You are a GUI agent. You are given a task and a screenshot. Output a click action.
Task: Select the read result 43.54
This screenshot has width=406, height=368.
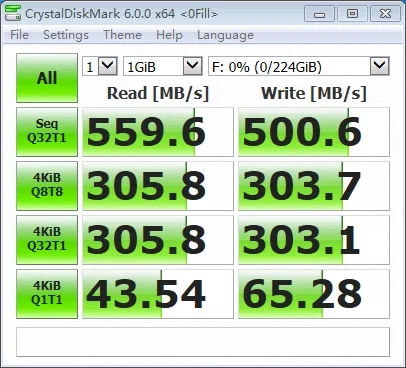pyautogui.click(x=158, y=294)
